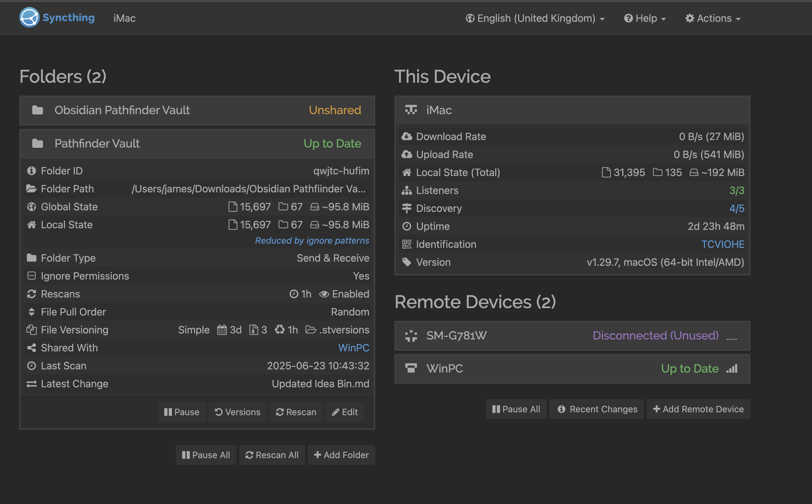Edit the Pathfinder Vault folder
The width and height of the screenshot is (812, 504).
(345, 412)
